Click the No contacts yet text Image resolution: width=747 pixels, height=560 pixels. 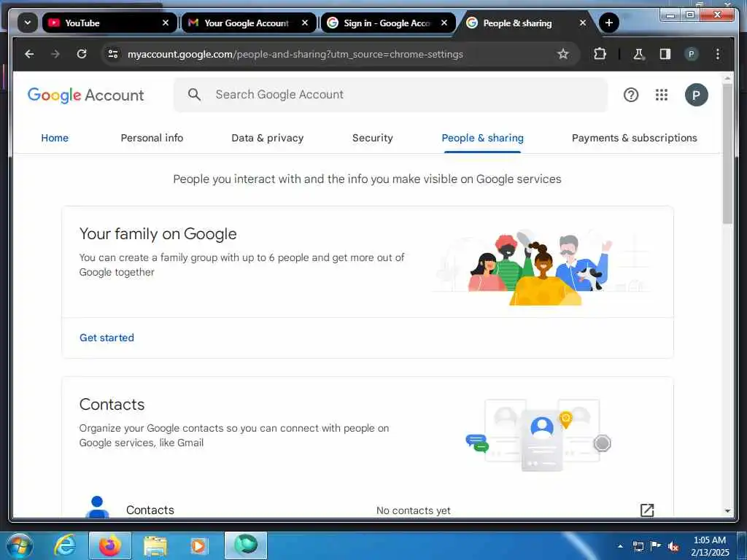413,510
